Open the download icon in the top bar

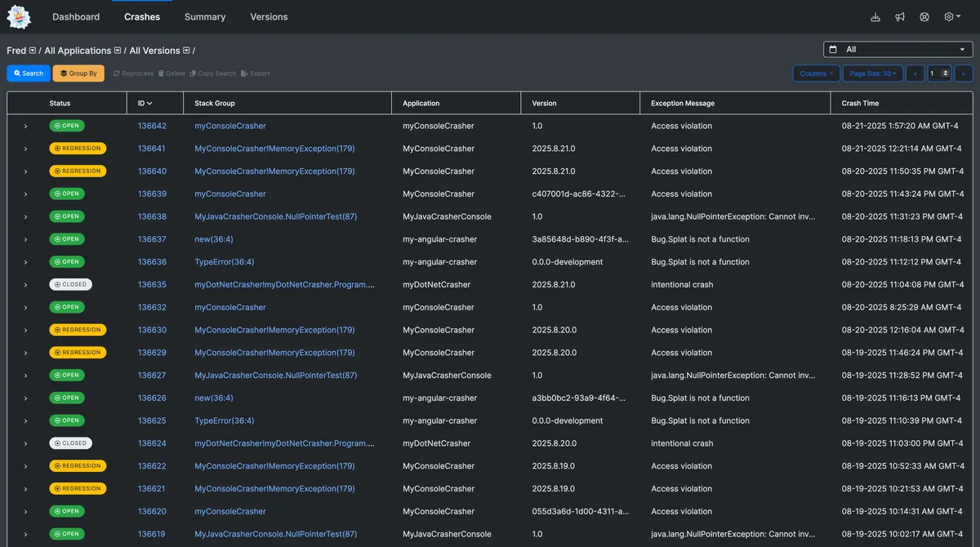pyautogui.click(x=875, y=17)
